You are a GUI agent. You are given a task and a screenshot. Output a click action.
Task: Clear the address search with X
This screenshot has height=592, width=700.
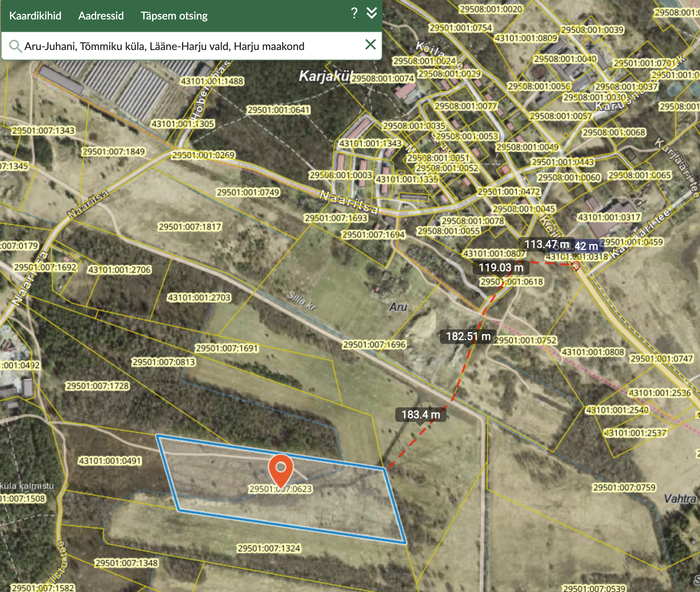(x=370, y=45)
